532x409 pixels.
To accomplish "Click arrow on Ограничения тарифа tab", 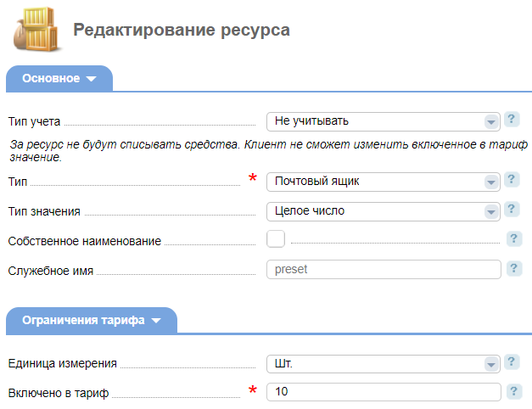I will (x=156, y=321).
